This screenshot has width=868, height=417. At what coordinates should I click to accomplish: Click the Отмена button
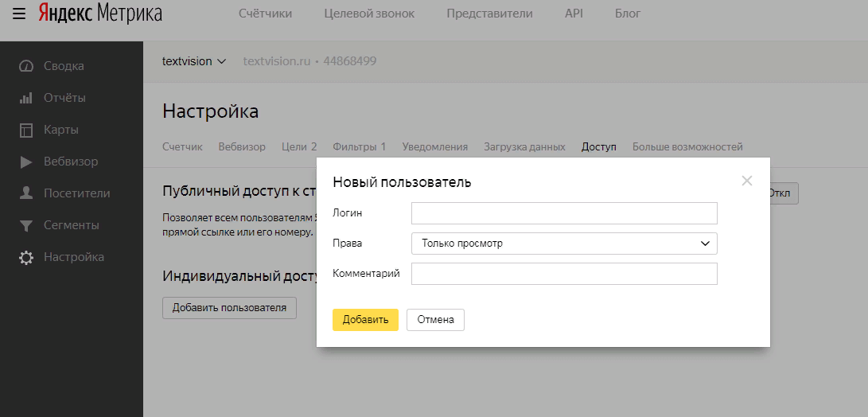(435, 320)
